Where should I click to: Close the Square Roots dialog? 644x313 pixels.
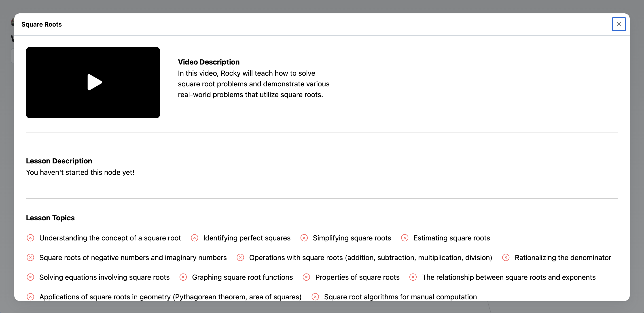(x=619, y=24)
